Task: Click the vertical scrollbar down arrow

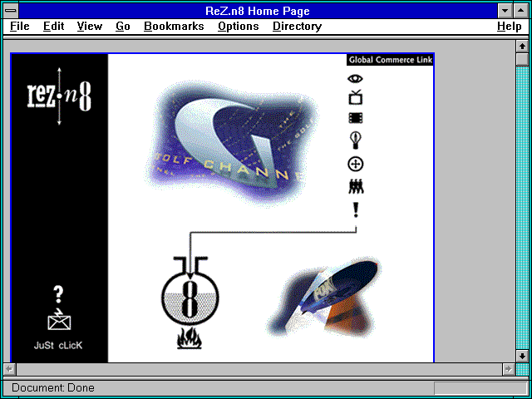Action: pos(522,356)
